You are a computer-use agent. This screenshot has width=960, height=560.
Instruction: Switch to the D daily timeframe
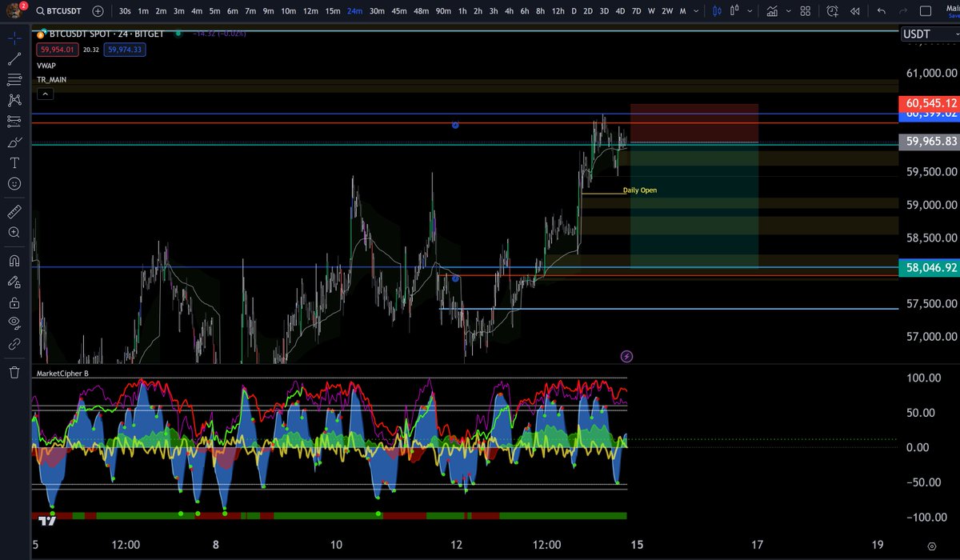574,11
